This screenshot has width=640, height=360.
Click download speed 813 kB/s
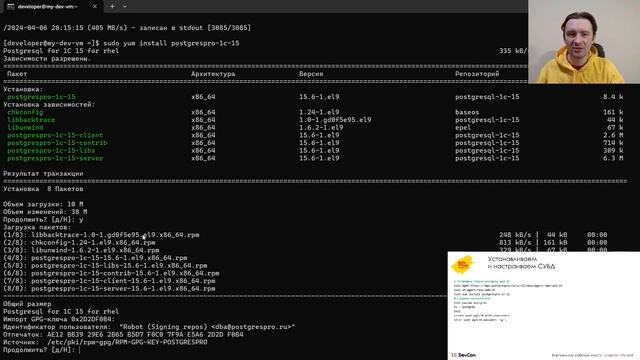point(515,242)
